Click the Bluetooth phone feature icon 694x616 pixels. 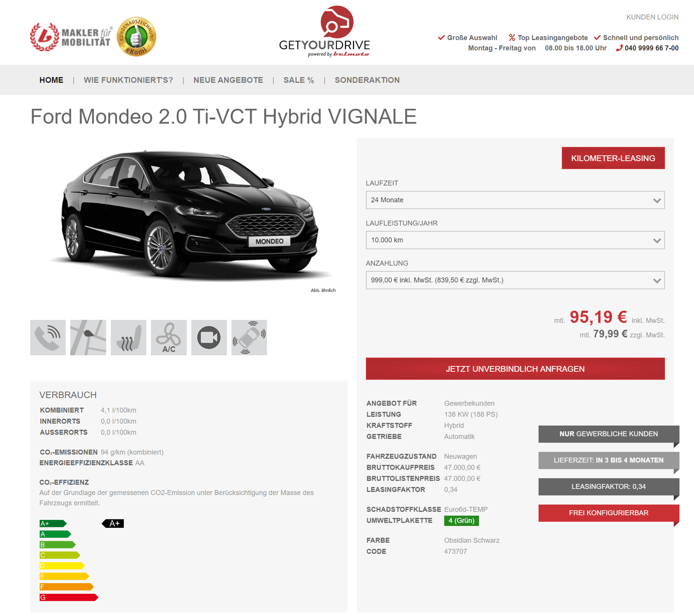[x=48, y=337]
